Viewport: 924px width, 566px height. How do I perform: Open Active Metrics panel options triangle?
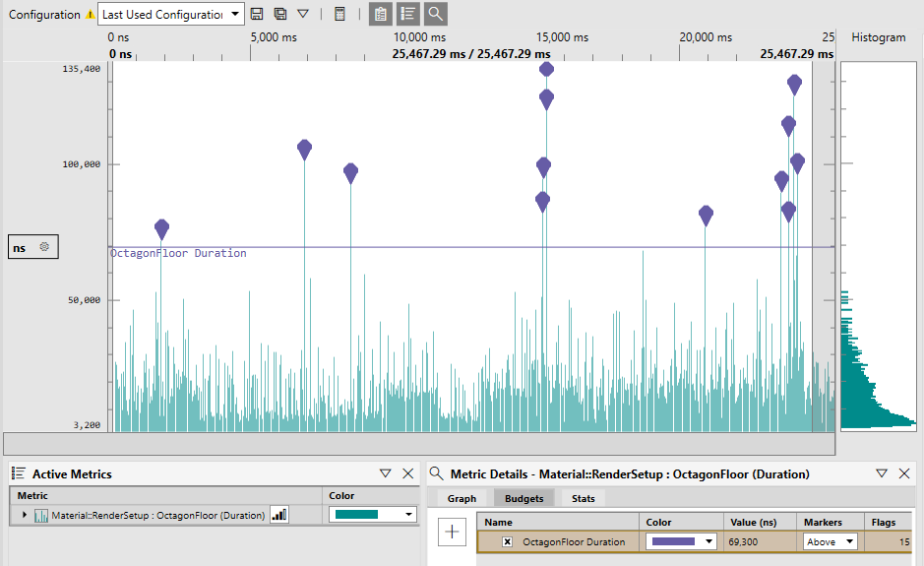click(x=386, y=473)
